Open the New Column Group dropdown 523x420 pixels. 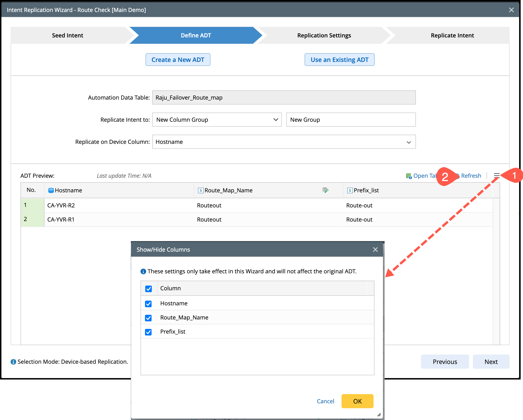217,120
